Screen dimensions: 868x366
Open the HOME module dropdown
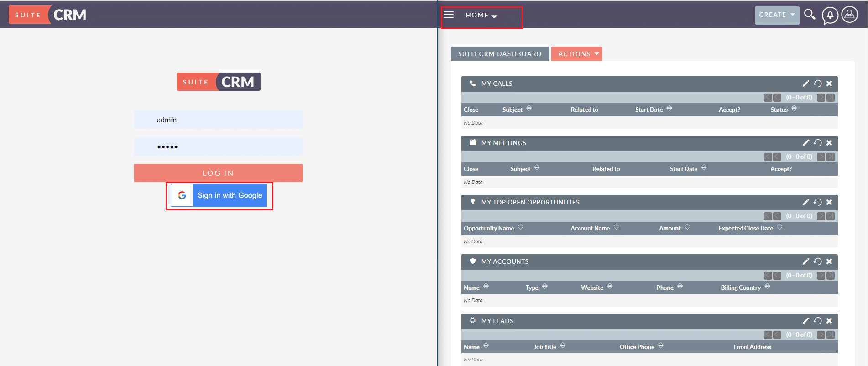click(481, 15)
